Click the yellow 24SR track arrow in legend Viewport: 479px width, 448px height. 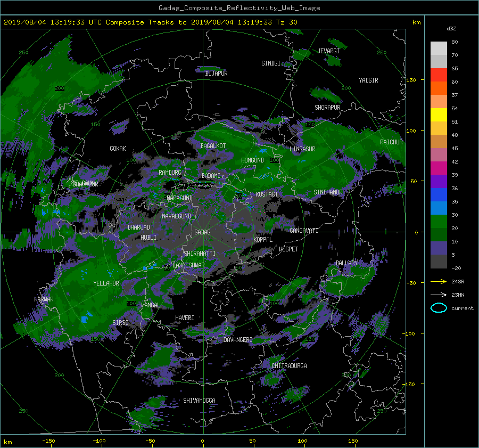[439, 281]
